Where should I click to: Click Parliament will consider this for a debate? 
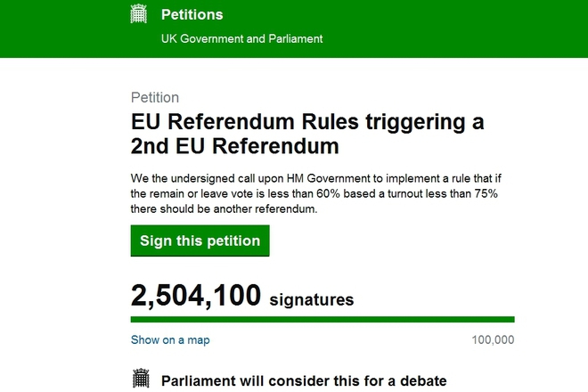coord(304,381)
